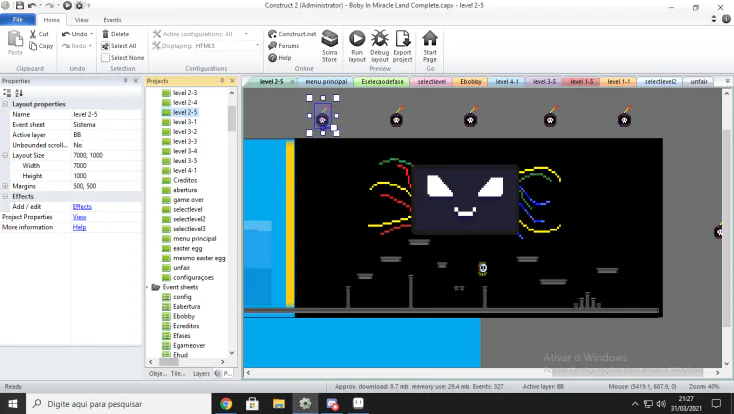The height and width of the screenshot is (414, 734).
Task: Click the Windows search box
Action: (x=118, y=404)
